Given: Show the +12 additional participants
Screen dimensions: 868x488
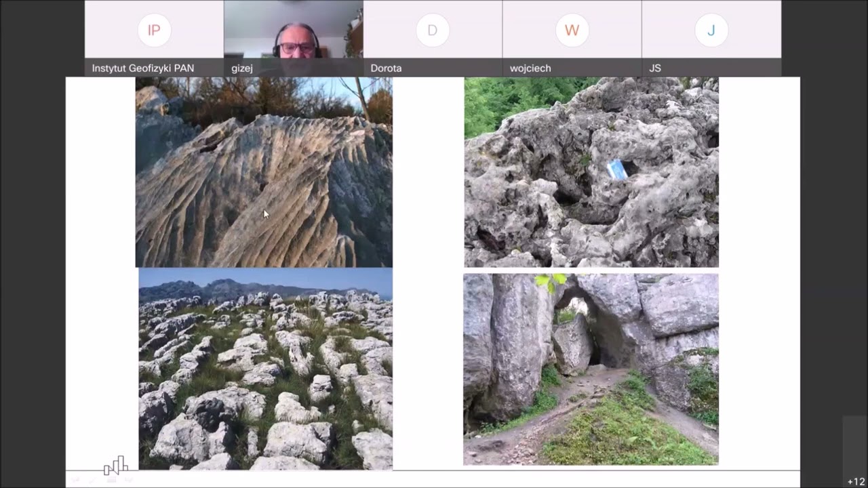Looking at the screenshot, I should pos(856,481).
